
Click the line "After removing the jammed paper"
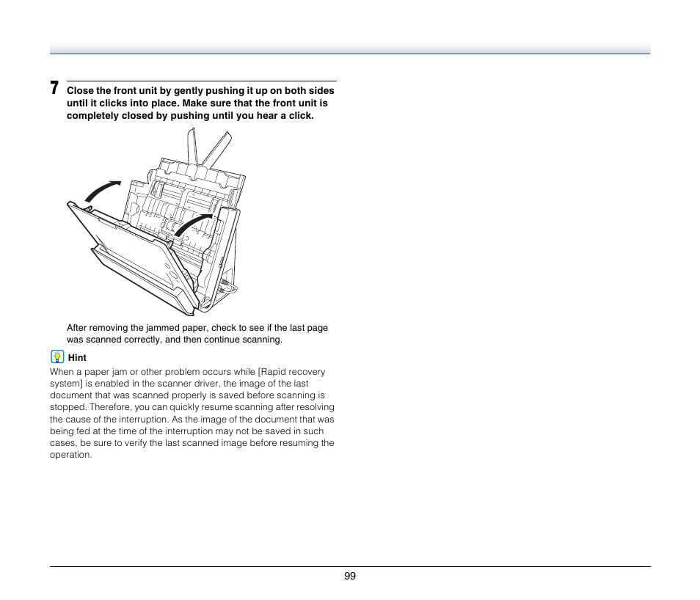point(197,328)
